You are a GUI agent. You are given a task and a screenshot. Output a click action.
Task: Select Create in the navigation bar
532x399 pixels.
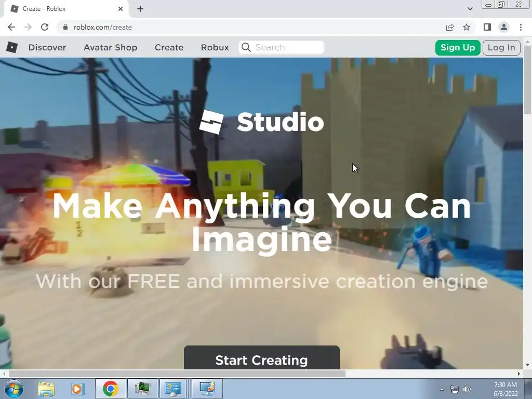pos(169,47)
